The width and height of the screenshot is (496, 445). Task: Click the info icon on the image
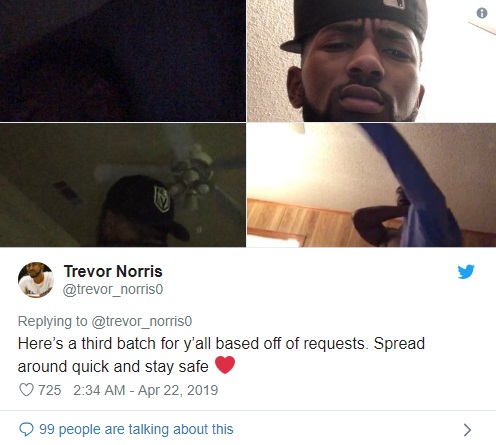[x=482, y=13]
